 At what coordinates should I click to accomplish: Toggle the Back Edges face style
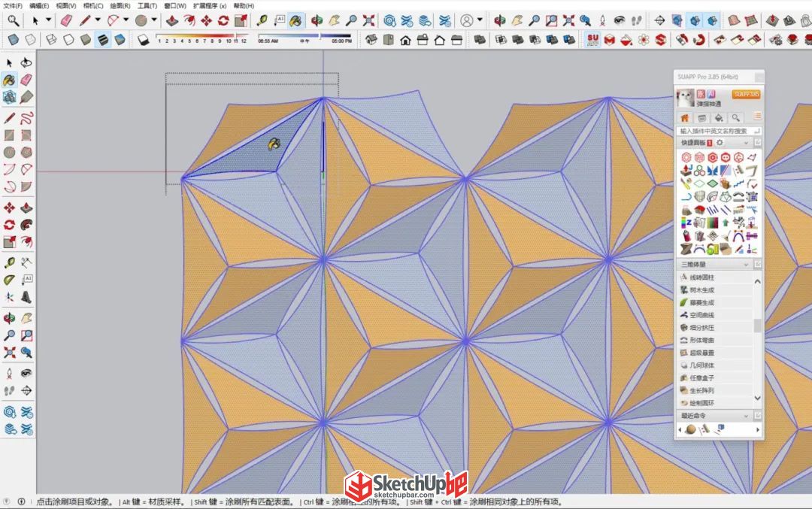(x=31, y=40)
